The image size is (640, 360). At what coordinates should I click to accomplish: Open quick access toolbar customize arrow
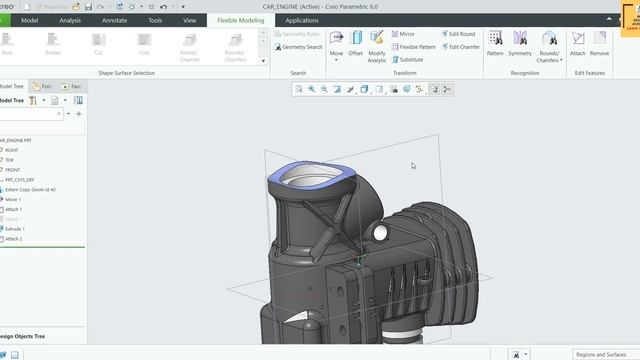coord(183,7)
